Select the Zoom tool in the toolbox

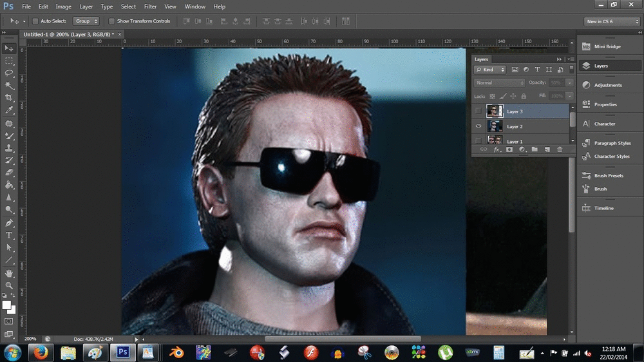click(9, 285)
